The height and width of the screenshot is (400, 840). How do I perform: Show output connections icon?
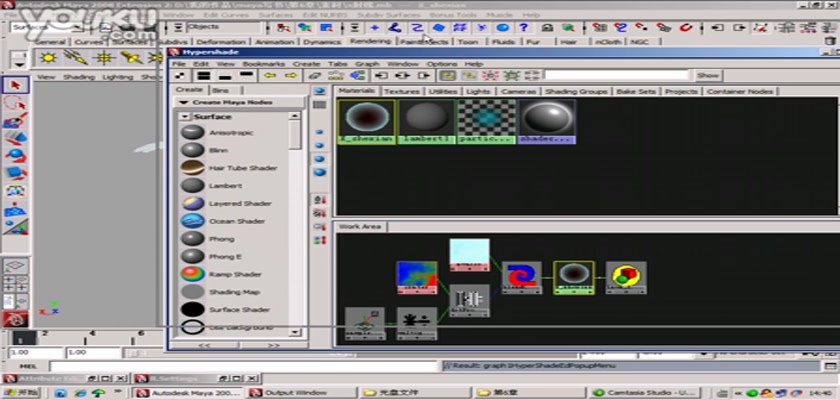(x=424, y=76)
